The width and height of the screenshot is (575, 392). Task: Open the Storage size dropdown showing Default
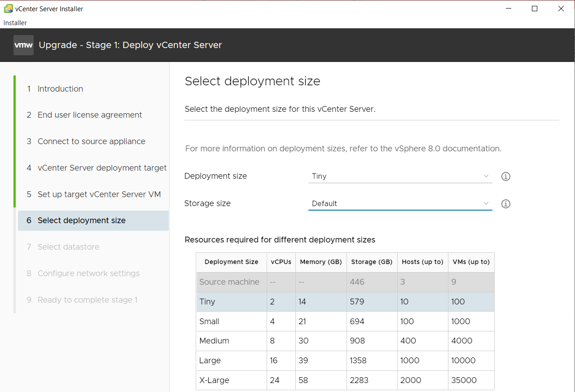[400, 203]
